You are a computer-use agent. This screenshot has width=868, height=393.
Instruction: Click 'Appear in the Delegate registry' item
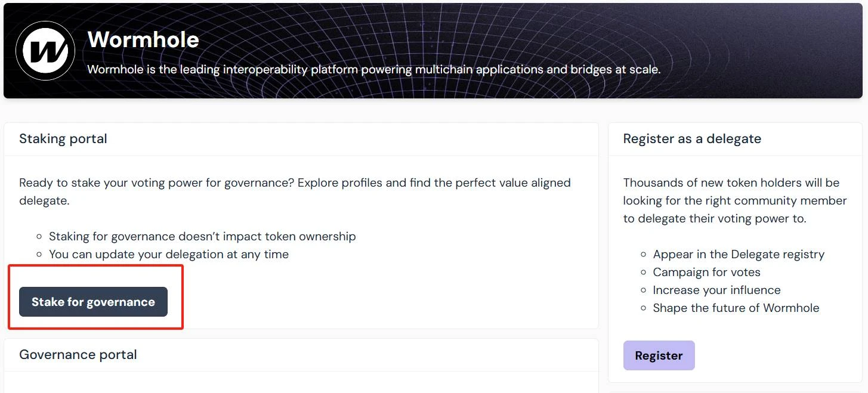pos(739,254)
